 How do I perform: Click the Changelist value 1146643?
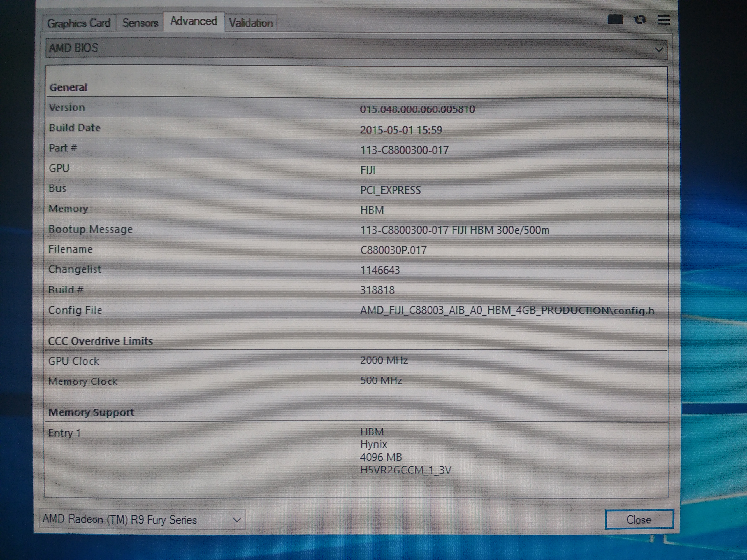[x=380, y=270]
